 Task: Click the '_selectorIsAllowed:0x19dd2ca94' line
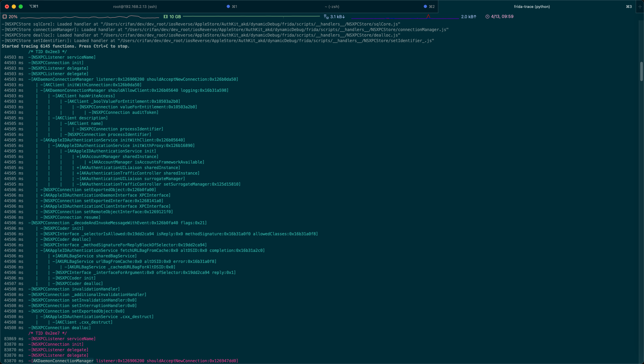(x=179, y=234)
